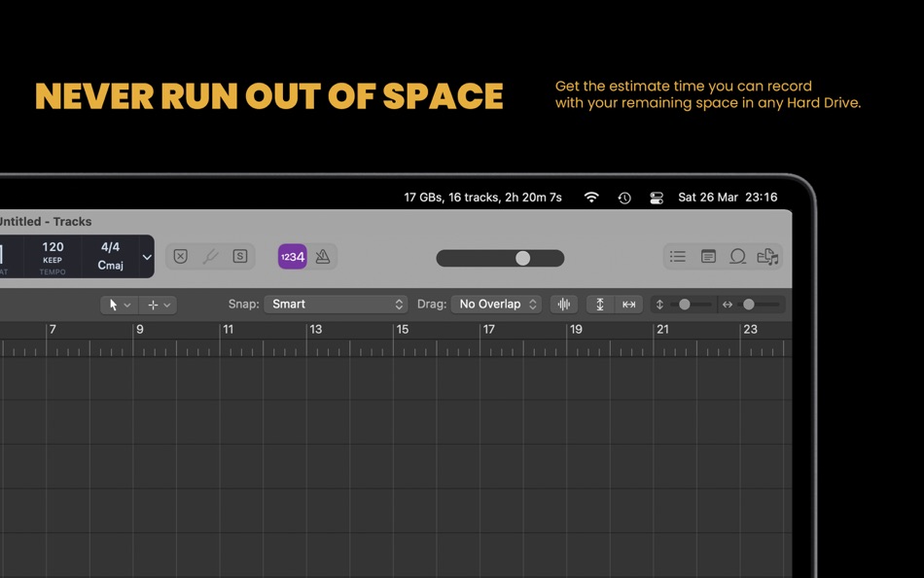This screenshot has height=578, width=924.
Task: Click bar 23 in the ruler
Action: click(x=750, y=329)
